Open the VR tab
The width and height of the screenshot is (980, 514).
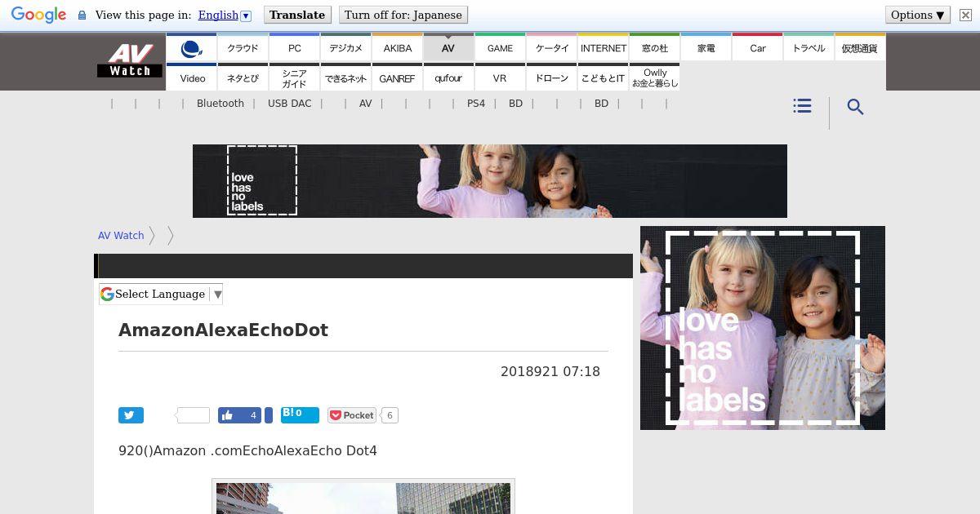tap(500, 78)
